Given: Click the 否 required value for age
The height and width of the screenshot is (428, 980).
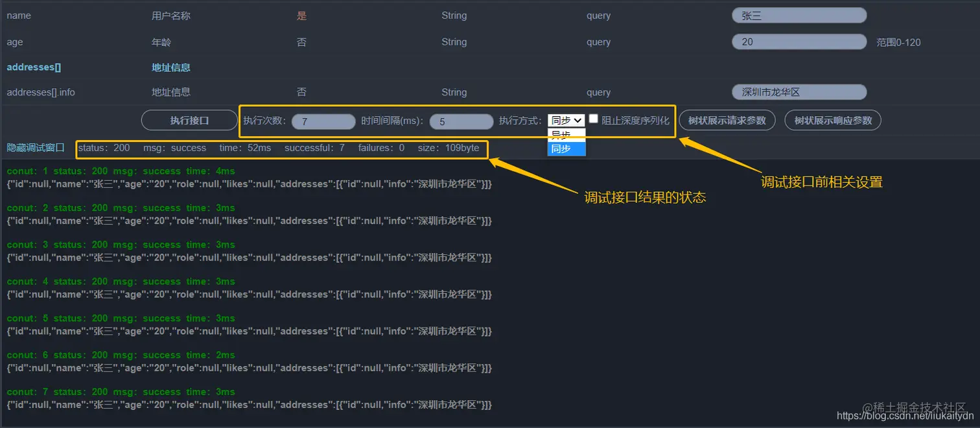Looking at the screenshot, I should click(301, 42).
